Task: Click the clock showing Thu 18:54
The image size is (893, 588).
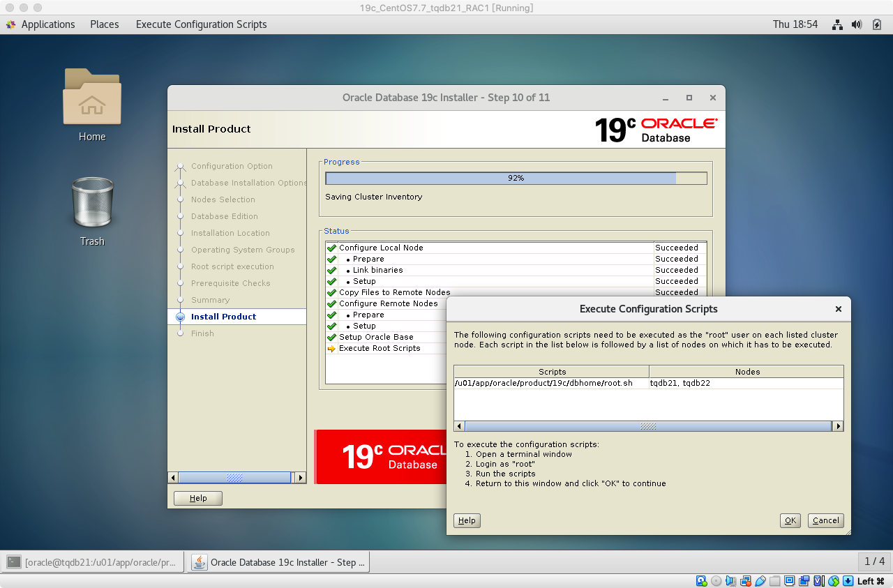Action: (x=795, y=24)
